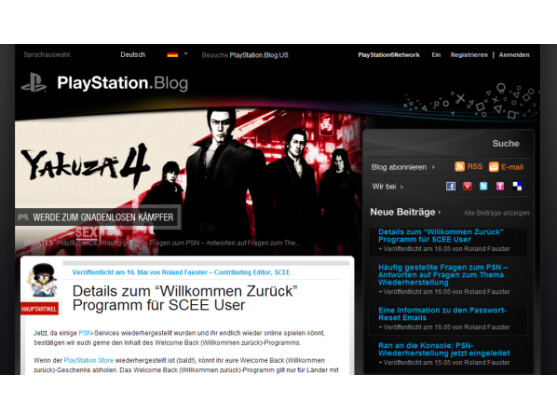Click the E-mail text link
The width and height of the screenshot is (557, 418).
pos(512,167)
